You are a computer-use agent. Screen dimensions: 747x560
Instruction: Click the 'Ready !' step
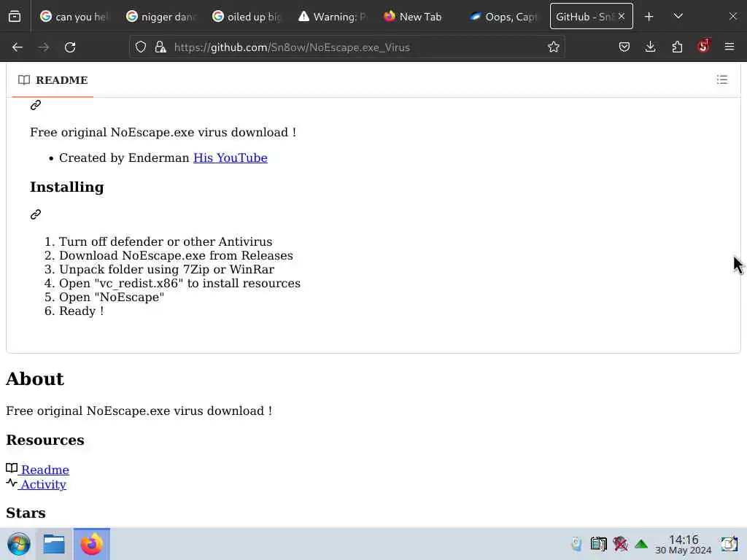[x=81, y=311]
